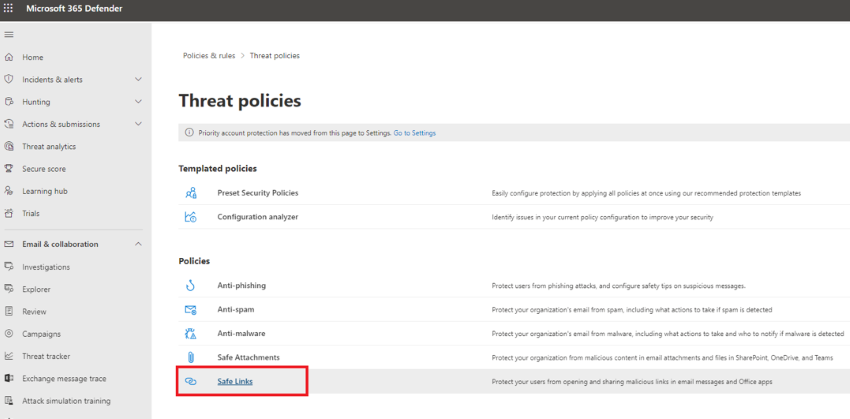850x419 pixels.
Task: Click the Secure score trophy icon
Action: pos(9,169)
